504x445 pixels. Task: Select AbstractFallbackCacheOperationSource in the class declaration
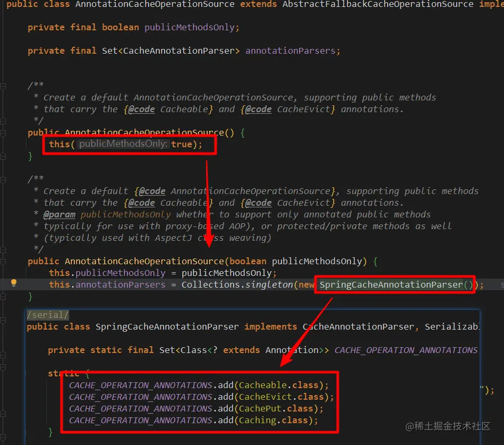tap(378, 4)
